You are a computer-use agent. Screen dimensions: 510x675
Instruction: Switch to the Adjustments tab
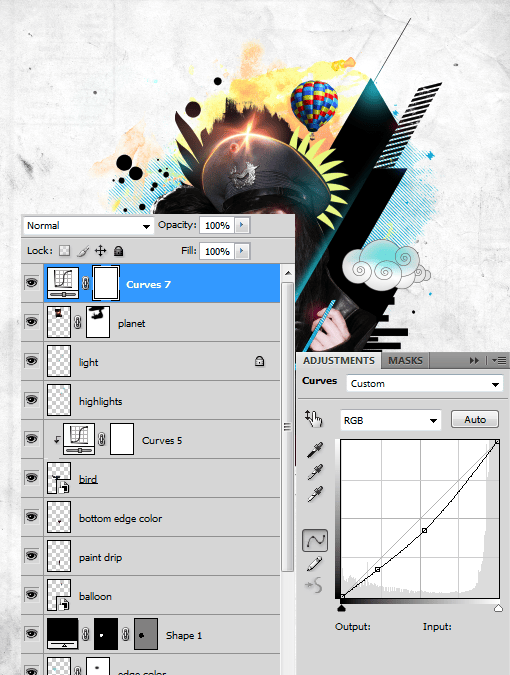click(x=338, y=360)
